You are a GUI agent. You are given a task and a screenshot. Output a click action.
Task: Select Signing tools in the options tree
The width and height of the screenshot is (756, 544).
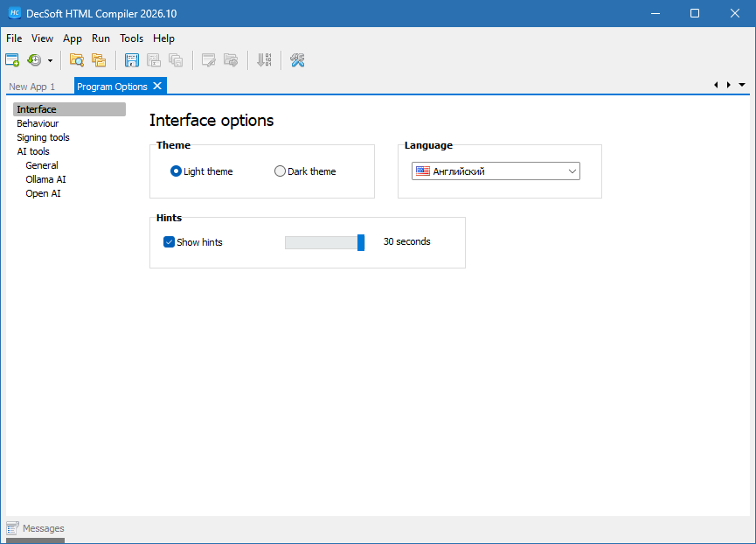[x=43, y=137]
